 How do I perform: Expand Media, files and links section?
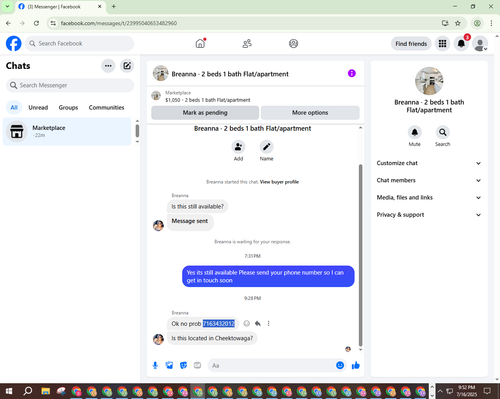[x=429, y=198]
